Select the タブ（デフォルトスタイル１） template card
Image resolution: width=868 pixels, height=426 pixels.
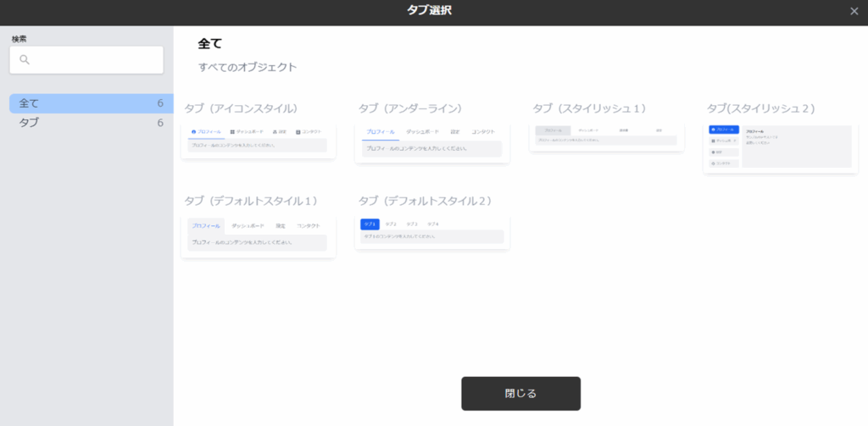pos(259,236)
